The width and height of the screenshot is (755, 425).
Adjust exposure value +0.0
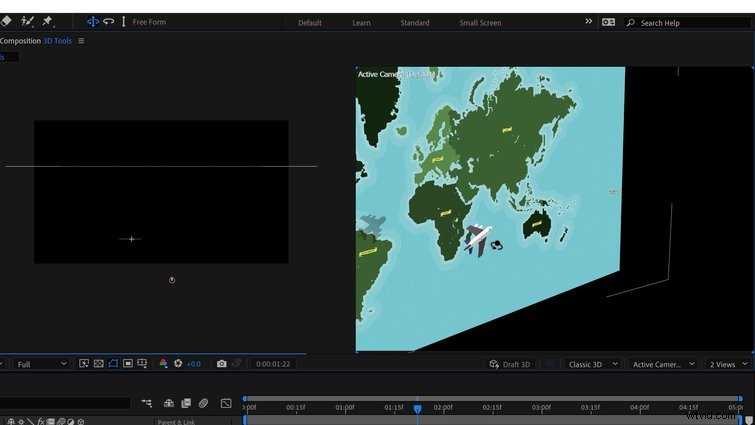[194, 364]
